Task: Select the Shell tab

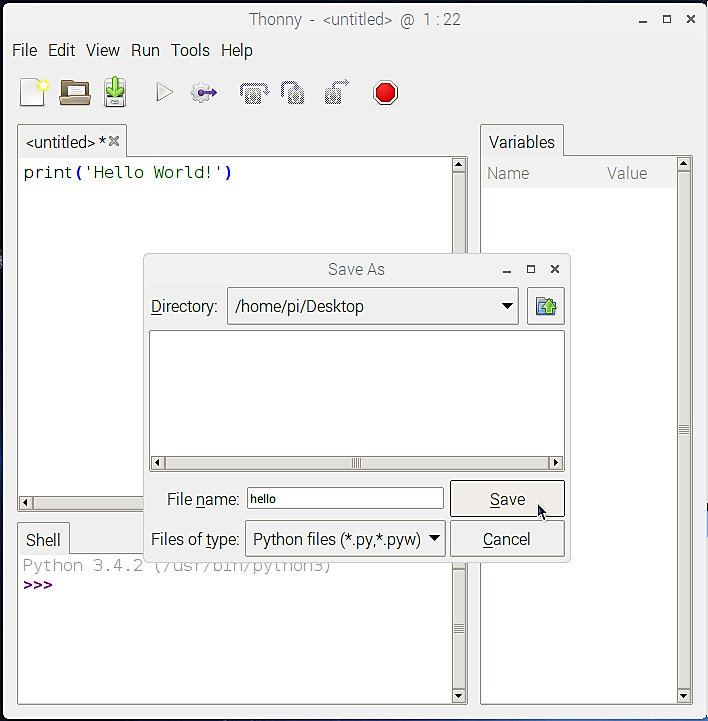Action: point(43,539)
